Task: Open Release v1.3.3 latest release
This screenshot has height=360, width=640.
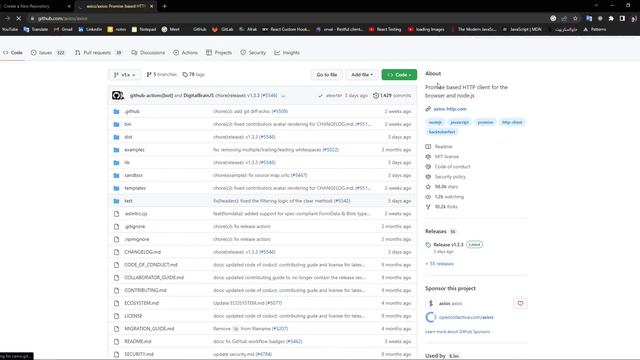Action: point(448,244)
